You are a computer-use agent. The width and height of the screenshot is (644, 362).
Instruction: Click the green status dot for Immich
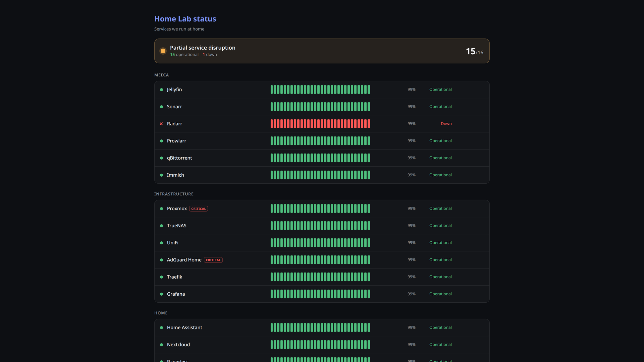[x=161, y=175]
